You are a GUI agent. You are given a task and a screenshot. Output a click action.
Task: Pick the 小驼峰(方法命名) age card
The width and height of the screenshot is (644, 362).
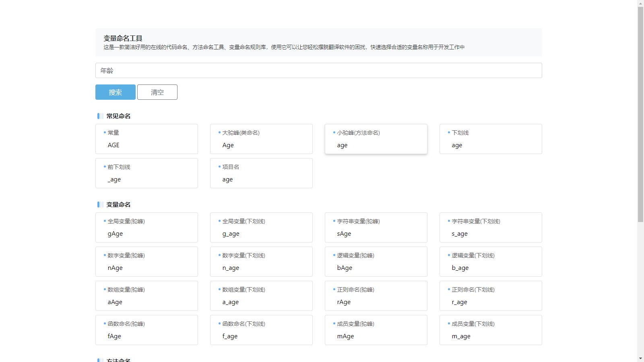tap(376, 139)
